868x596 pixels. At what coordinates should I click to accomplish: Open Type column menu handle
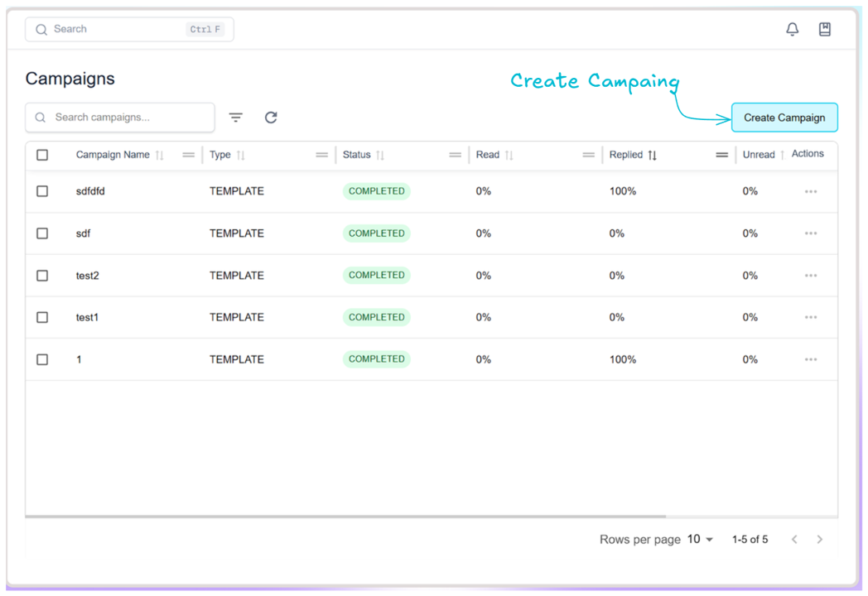point(321,155)
